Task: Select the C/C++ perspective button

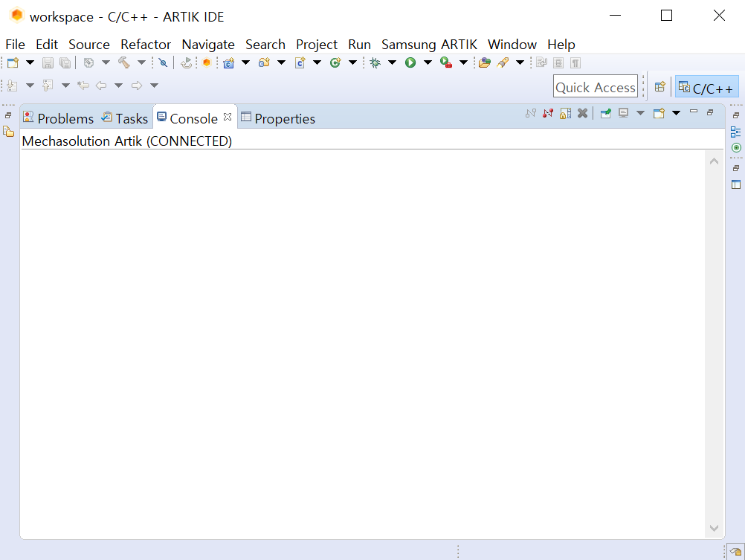Action: 706,88
